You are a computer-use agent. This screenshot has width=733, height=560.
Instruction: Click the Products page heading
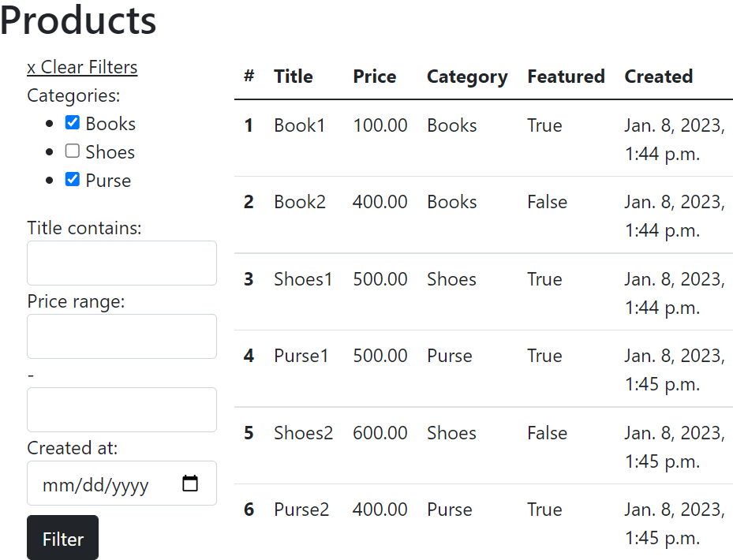[78, 21]
